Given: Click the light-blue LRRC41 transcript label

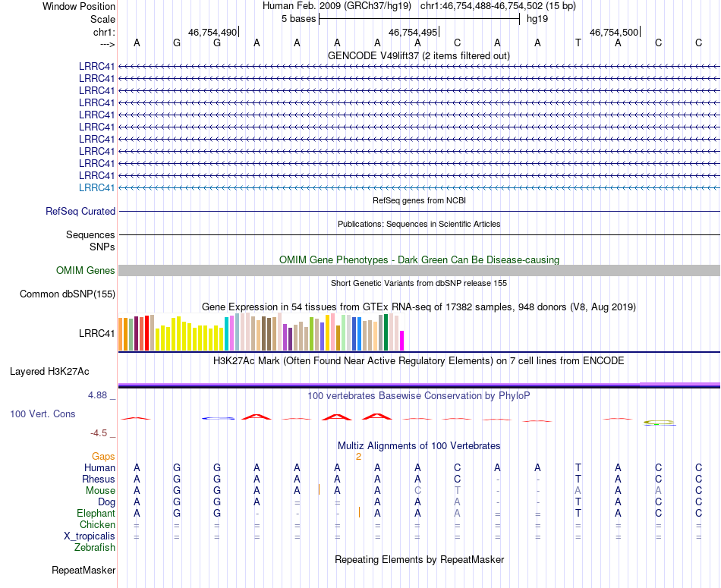Looking at the screenshot, I should (x=96, y=187).
